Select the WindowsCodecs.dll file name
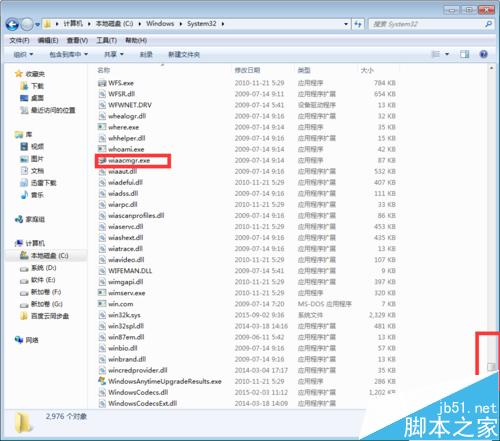Image resolution: width=500 pixels, height=441 pixels. (x=138, y=392)
